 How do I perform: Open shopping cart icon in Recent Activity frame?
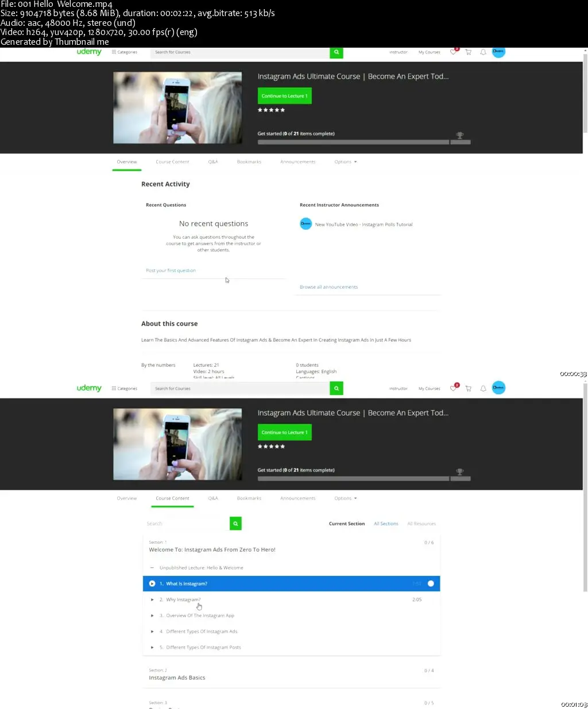pos(468,52)
